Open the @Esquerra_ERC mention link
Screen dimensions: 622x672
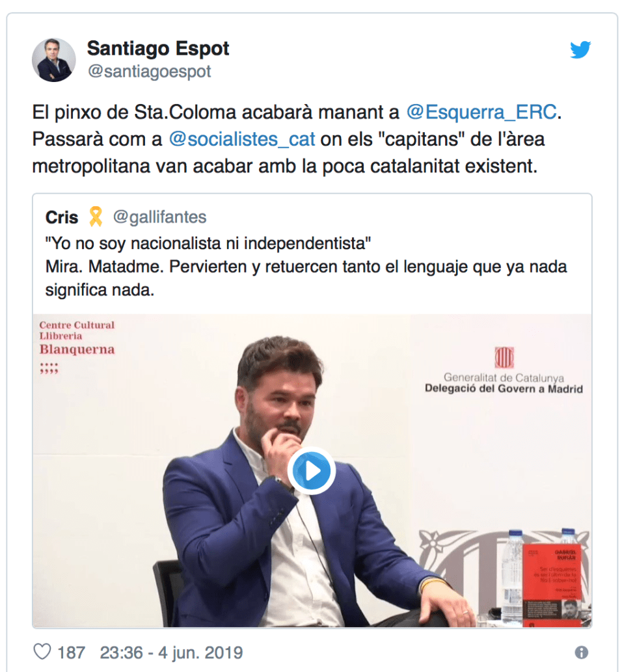pyautogui.click(x=481, y=113)
